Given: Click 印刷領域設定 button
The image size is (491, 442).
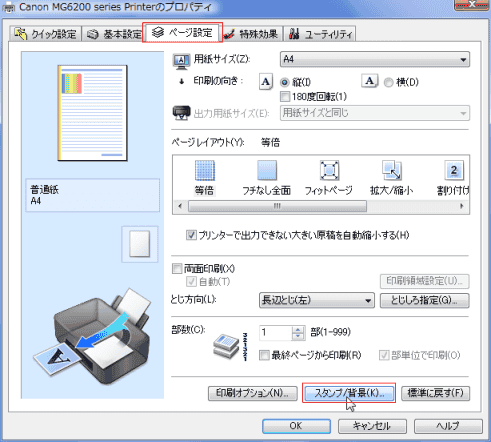Looking at the screenshot, I should pos(425,281).
